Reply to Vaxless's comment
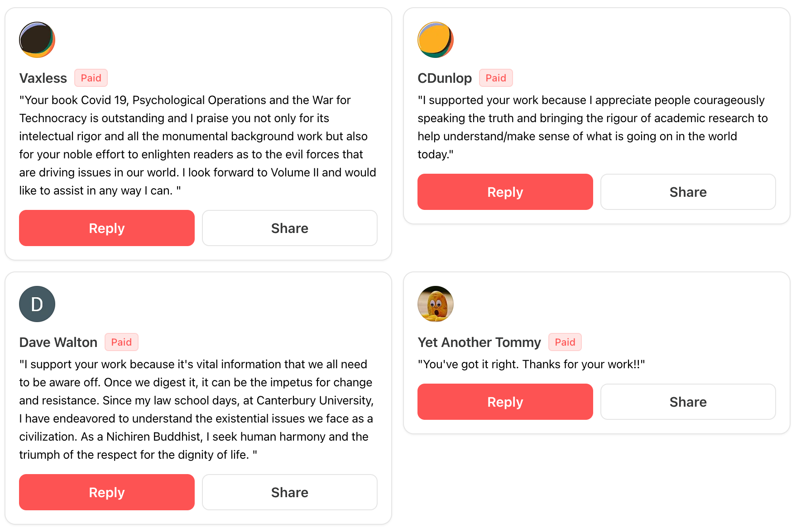796x532 pixels. tap(107, 228)
